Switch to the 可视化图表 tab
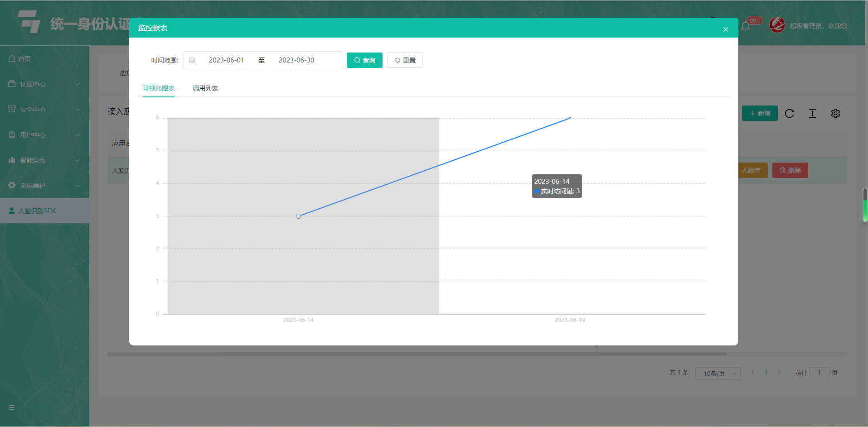This screenshot has height=427, width=868. click(x=159, y=88)
